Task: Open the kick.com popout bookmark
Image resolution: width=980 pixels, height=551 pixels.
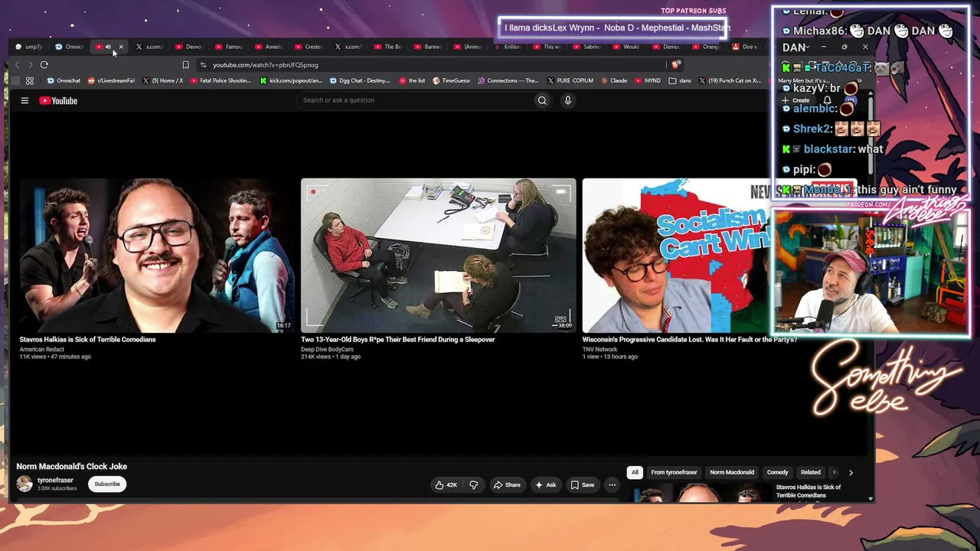Action: coord(291,80)
